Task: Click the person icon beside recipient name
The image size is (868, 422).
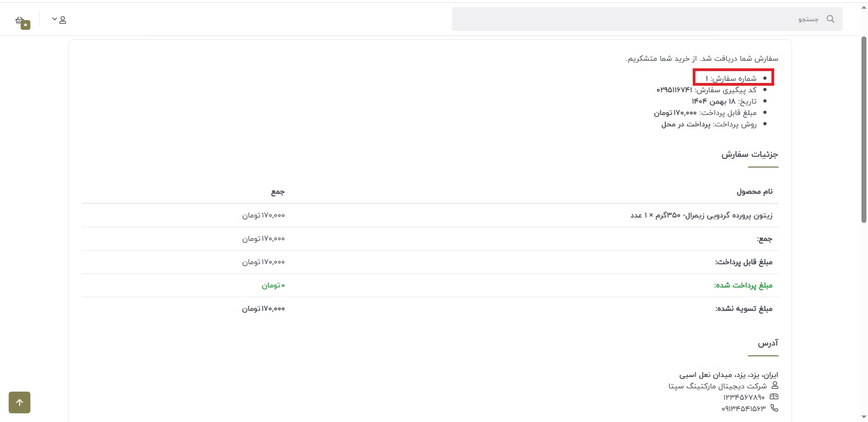Action: tap(775, 385)
